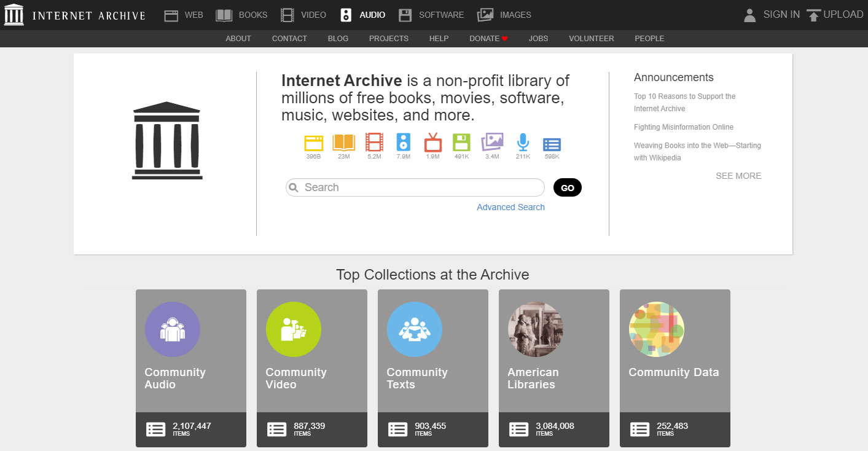This screenshot has width=868, height=451.
Task: Click the Search input field
Action: point(415,187)
